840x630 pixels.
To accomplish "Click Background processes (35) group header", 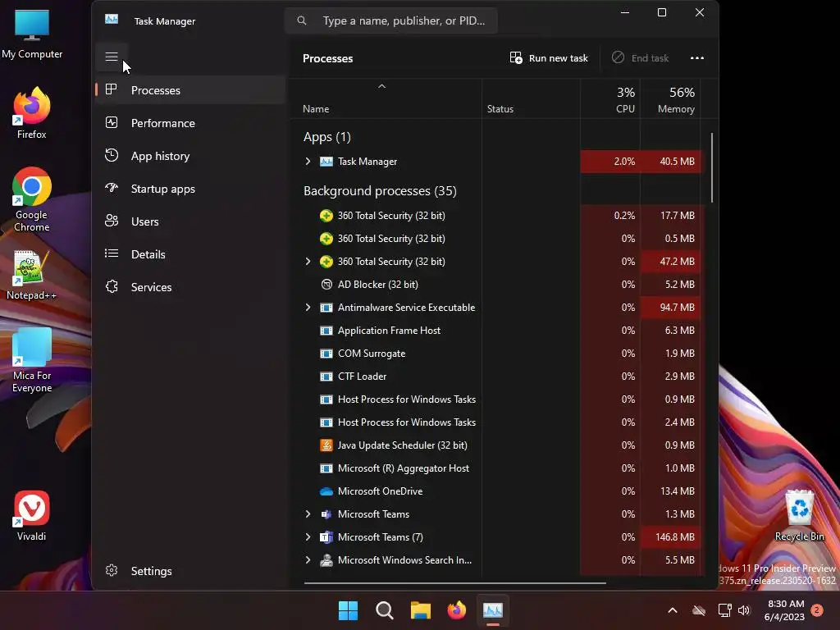I will click(x=380, y=191).
